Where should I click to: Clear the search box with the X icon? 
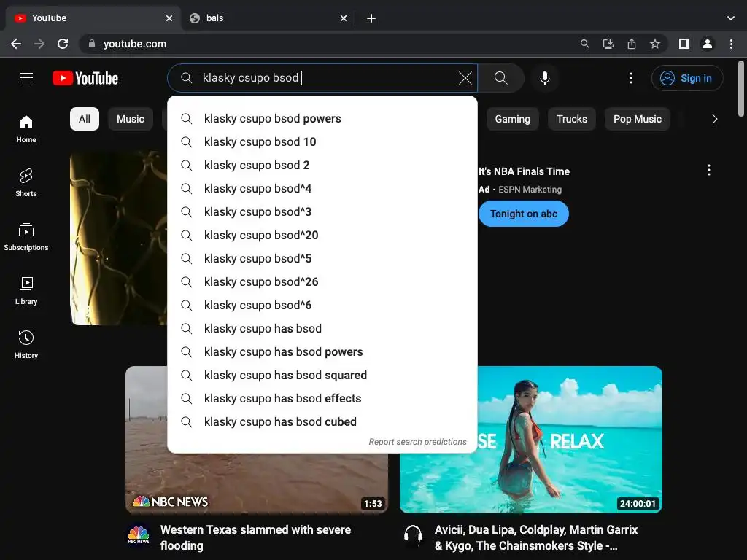pos(465,78)
